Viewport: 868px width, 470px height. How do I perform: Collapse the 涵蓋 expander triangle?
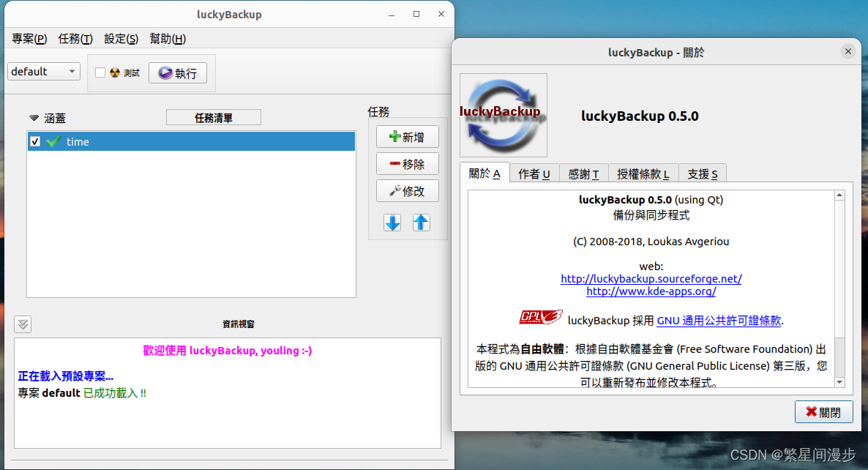click(34, 118)
